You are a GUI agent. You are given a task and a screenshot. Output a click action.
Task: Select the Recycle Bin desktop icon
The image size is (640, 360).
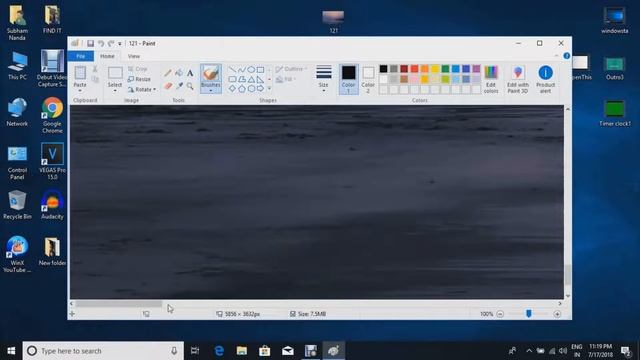17,205
